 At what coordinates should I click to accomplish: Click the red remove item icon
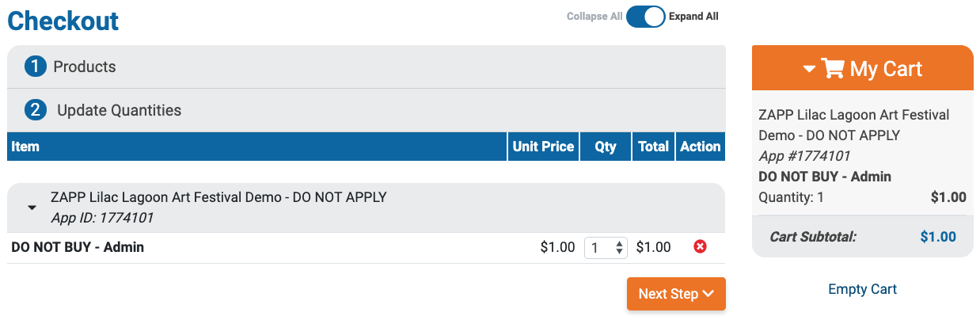click(x=700, y=247)
